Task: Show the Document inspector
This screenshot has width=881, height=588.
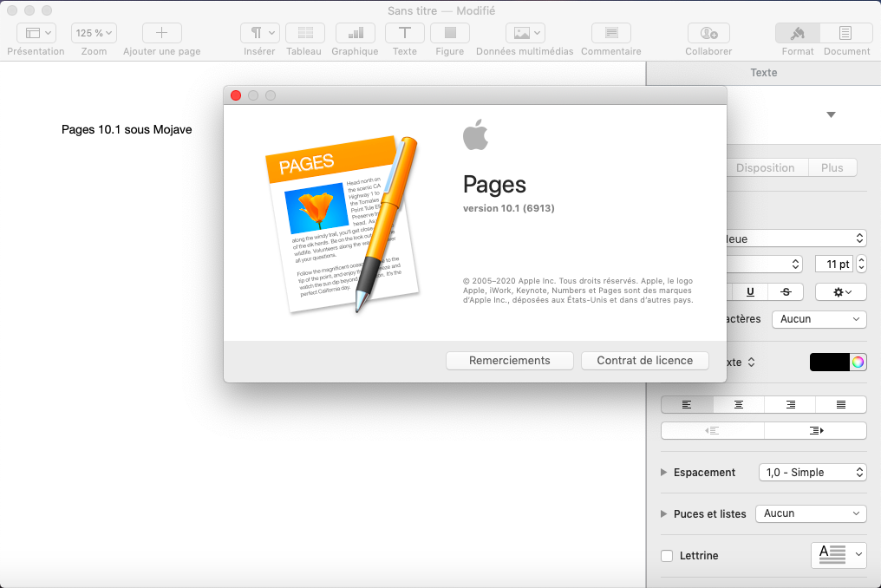Action: pyautogui.click(x=845, y=33)
